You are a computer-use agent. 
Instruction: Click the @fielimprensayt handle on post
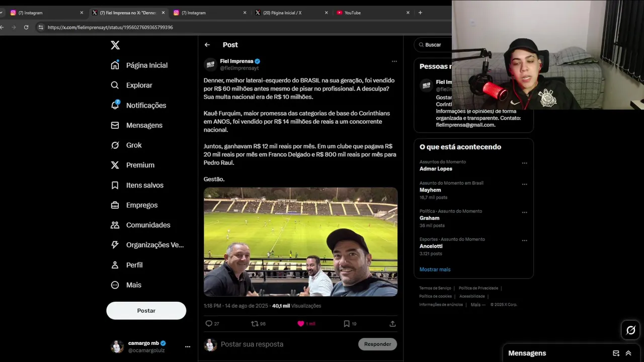[x=239, y=68]
